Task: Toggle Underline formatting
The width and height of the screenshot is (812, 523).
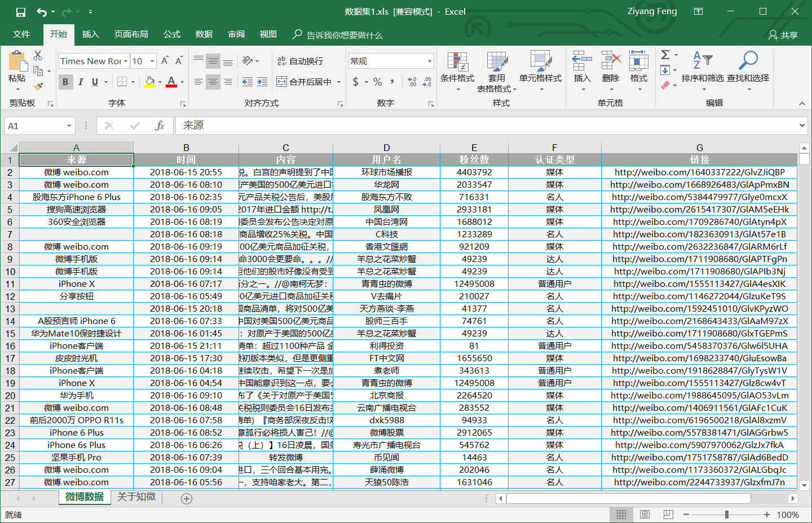Action: (x=95, y=82)
